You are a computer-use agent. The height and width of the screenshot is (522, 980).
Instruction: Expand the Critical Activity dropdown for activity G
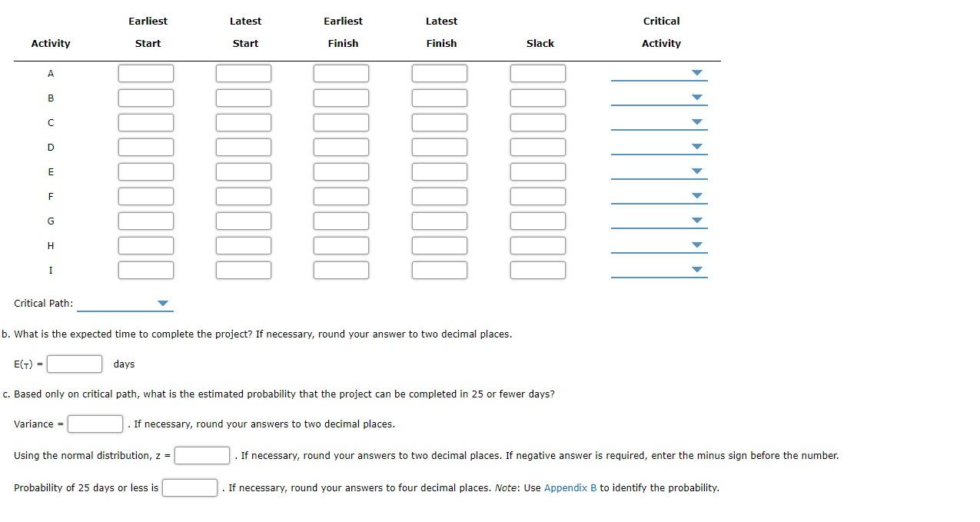click(x=696, y=221)
